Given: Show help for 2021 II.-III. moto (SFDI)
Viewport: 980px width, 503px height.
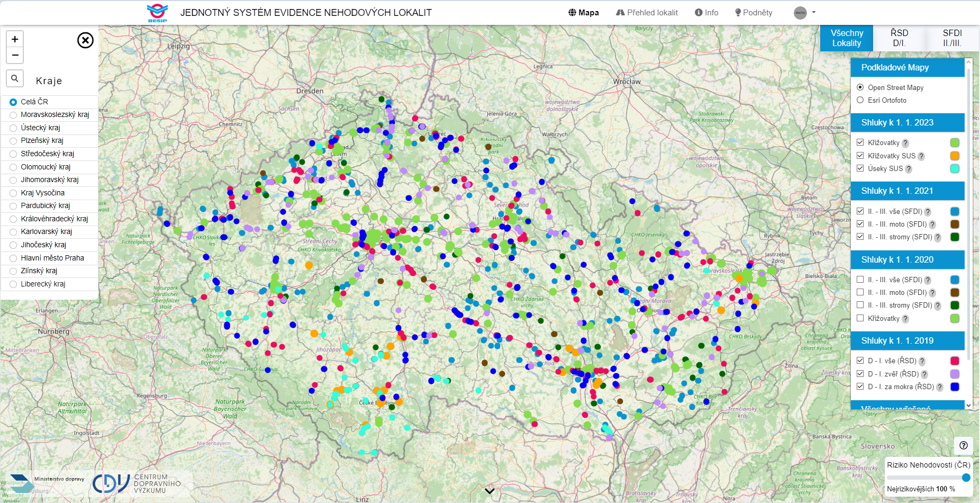Looking at the screenshot, I should pos(932,224).
